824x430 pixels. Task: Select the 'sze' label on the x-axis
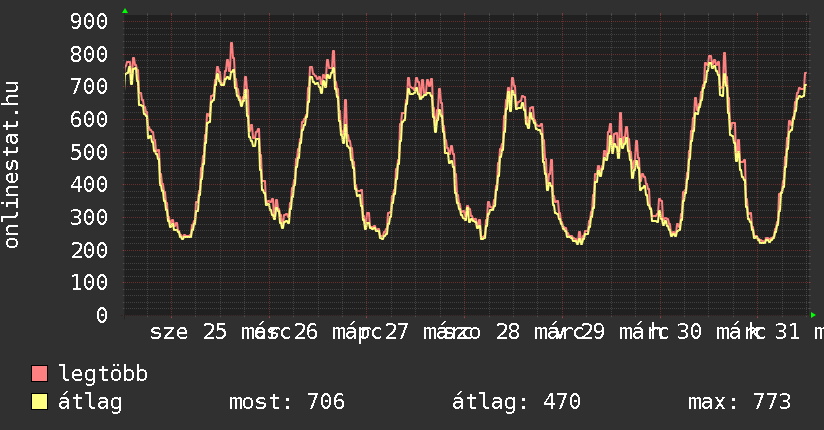pos(168,332)
